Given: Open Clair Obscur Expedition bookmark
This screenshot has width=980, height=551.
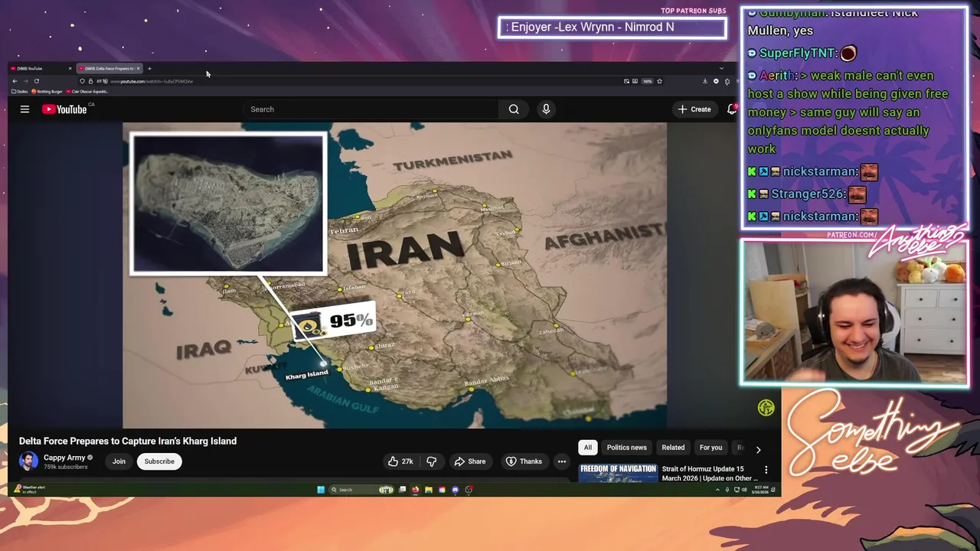Looking at the screenshot, I should pyautogui.click(x=87, y=91).
